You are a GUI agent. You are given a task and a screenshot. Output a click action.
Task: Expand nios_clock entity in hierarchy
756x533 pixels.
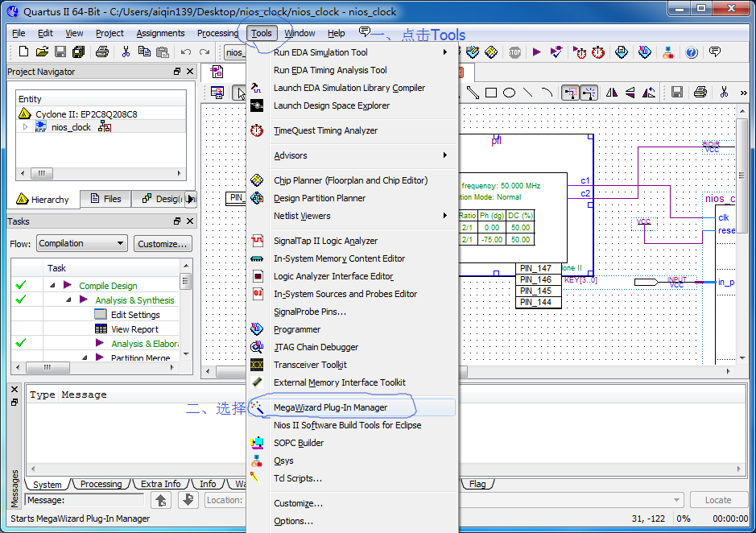(x=25, y=127)
